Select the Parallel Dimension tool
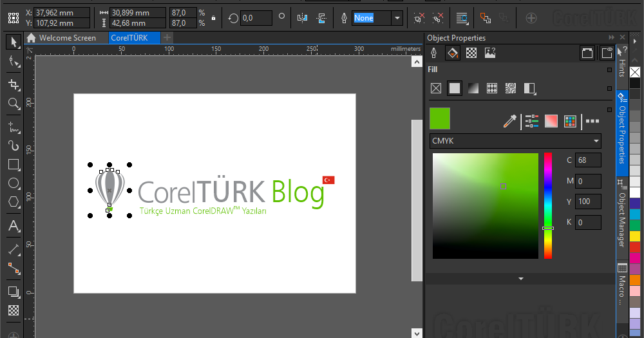The image size is (644, 338). [14, 249]
